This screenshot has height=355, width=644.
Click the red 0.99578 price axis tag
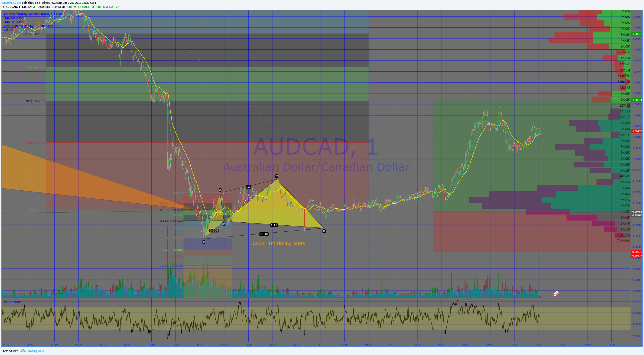click(637, 252)
